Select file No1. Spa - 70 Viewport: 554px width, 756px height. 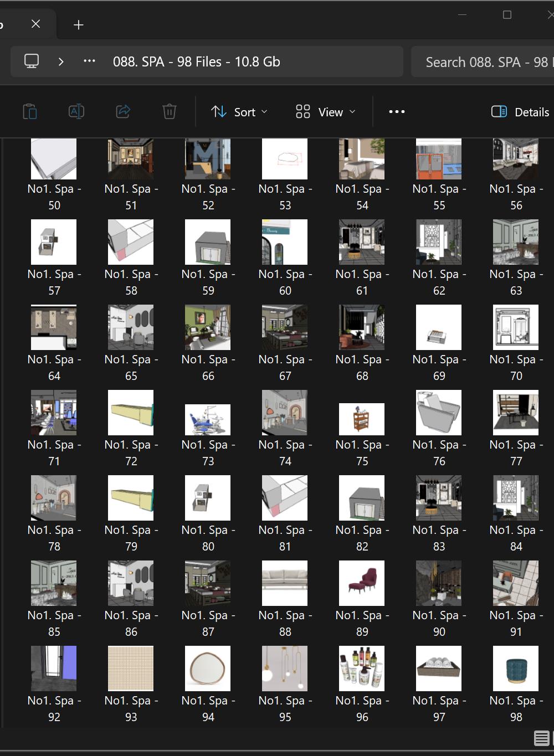click(x=516, y=344)
